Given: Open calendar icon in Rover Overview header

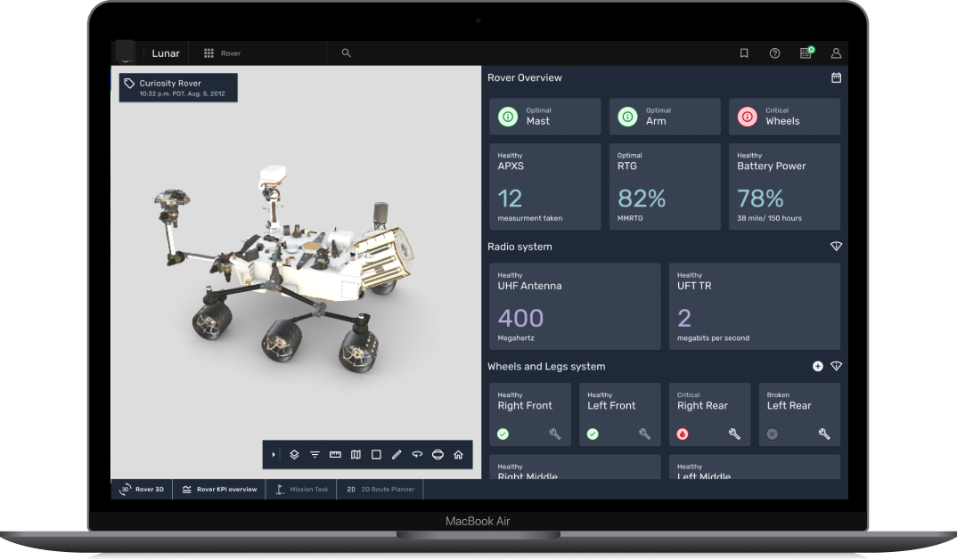Looking at the screenshot, I should [836, 77].
